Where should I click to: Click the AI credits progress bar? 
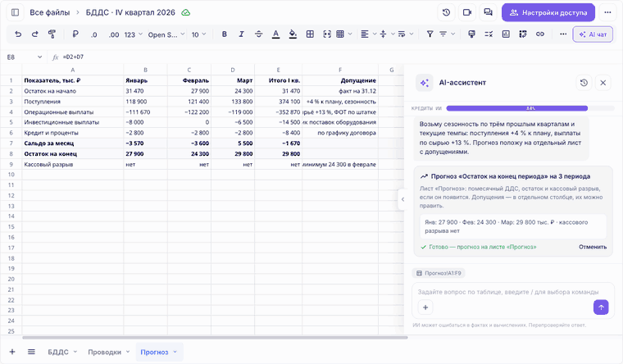coord(530,108)
